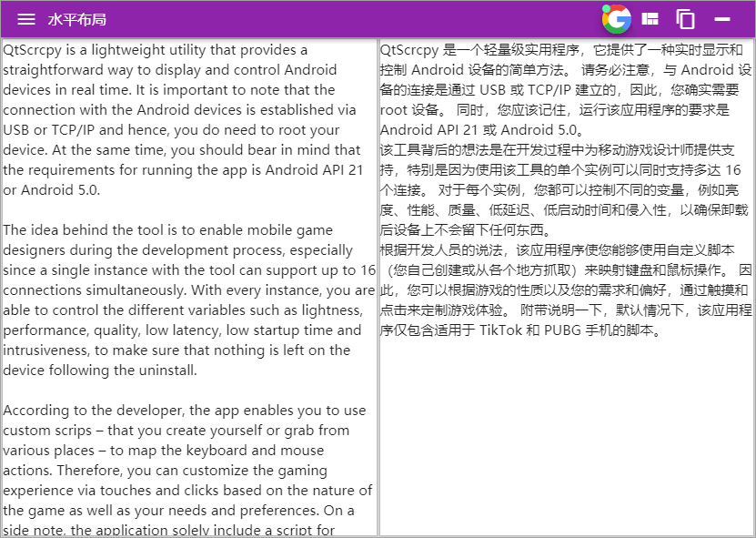Click the first line "QtScrcpy is a lightweight utility"
The image size is (756, 538).
pos(155,50)
